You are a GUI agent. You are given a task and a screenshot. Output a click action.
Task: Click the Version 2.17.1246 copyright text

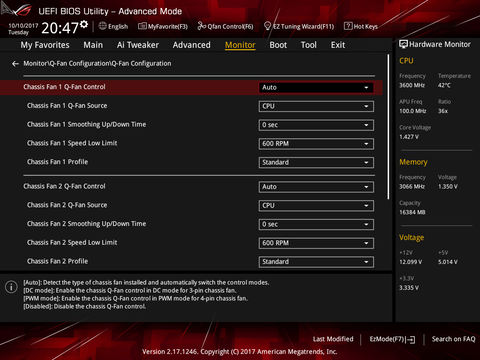[x=240, y=352]
